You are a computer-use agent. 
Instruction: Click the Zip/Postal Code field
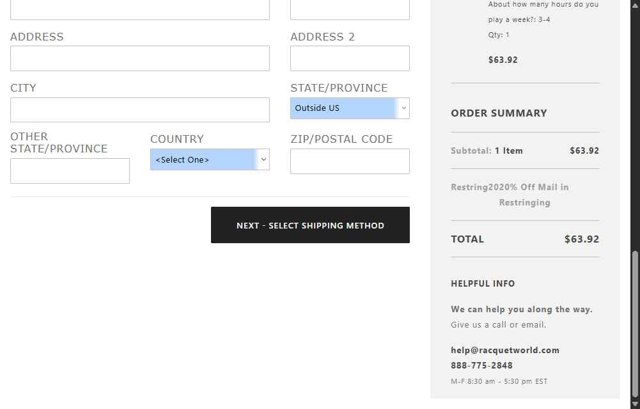350,161
